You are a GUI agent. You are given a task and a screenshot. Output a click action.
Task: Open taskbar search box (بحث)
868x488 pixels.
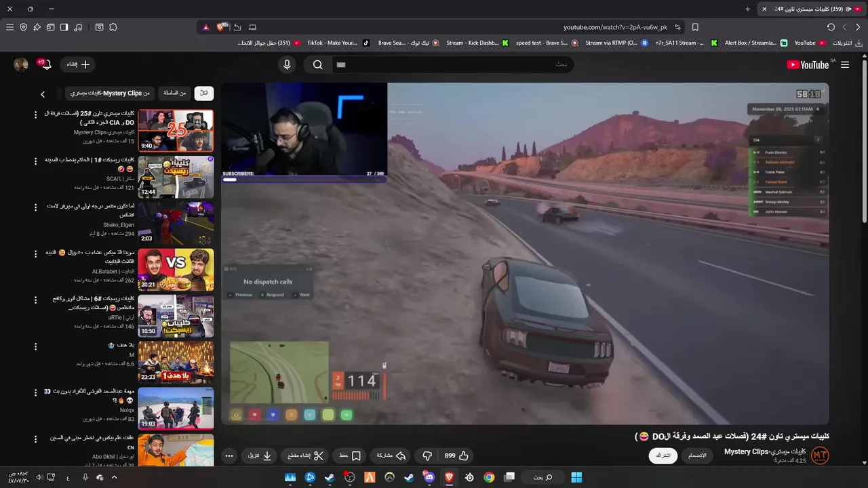pos(542,477)
